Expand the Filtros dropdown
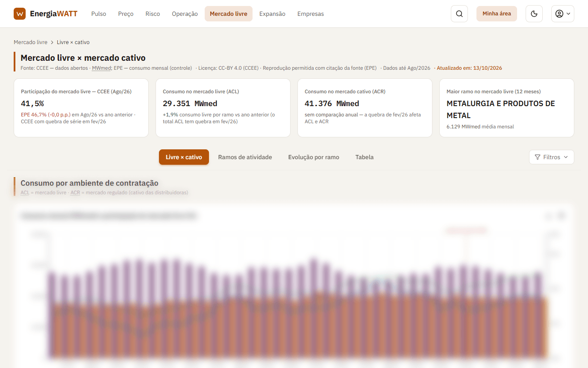The image size is (588, 368). coord(551,157)
